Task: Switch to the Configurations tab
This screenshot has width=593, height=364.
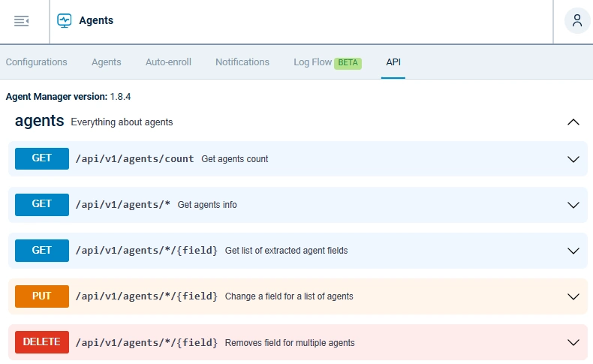Action: point(36,62)
